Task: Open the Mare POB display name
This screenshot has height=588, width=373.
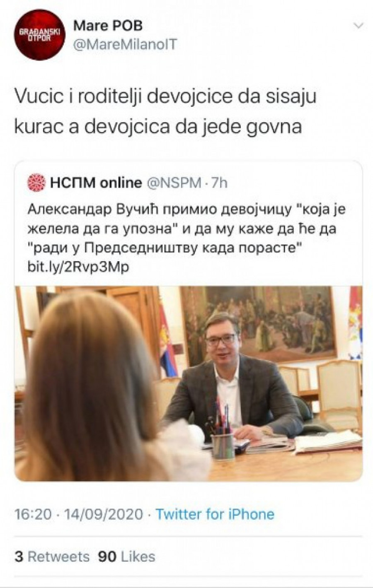Action: (108, 26)
